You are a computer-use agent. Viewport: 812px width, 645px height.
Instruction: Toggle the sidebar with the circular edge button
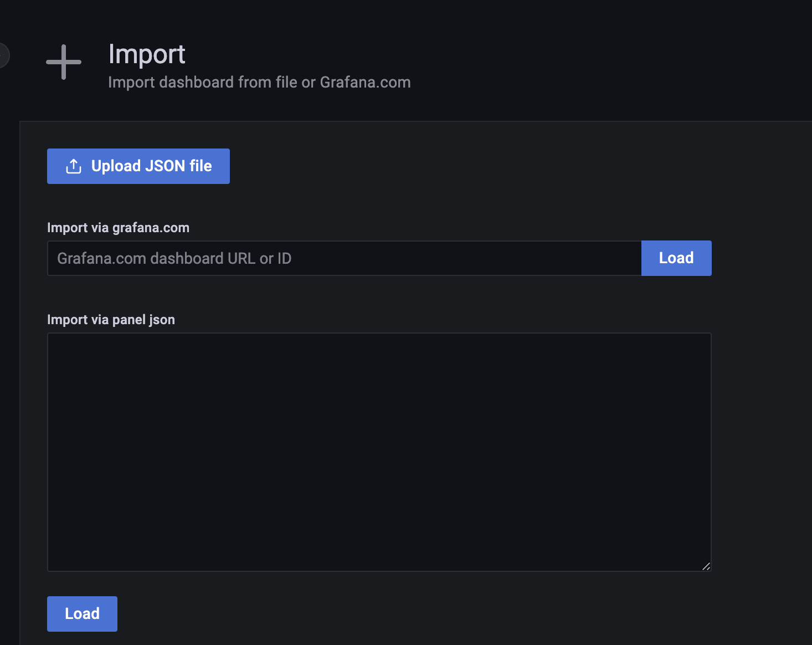[3, 55]
